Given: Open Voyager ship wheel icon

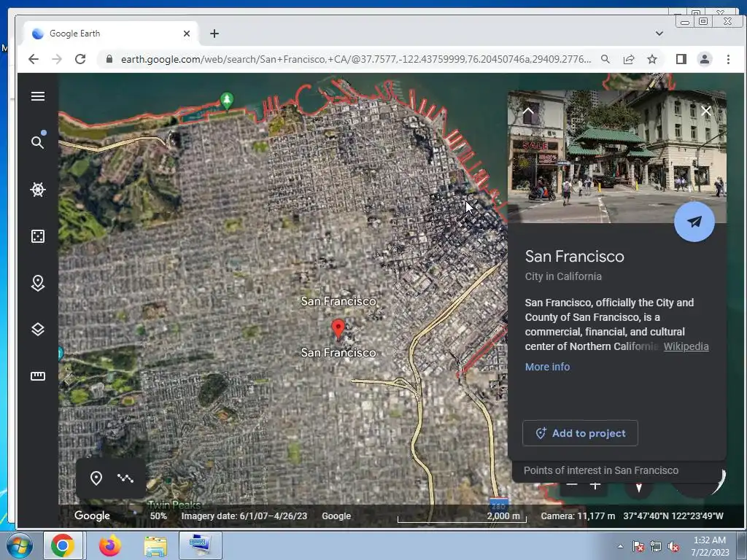Looking at the screenshot, I should [38, 189].
